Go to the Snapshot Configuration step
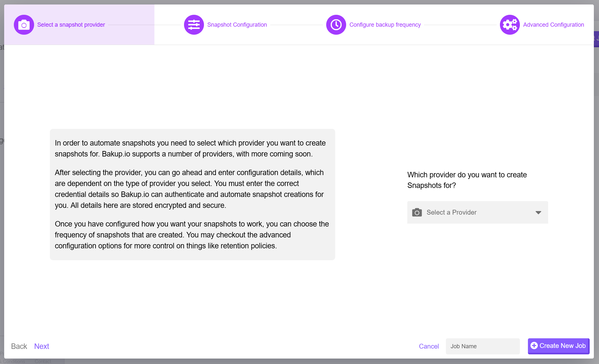599x364 pixels. 237,25
